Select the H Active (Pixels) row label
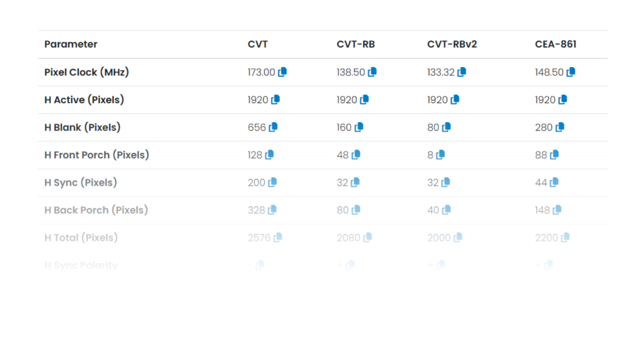 tap(85, 100)
